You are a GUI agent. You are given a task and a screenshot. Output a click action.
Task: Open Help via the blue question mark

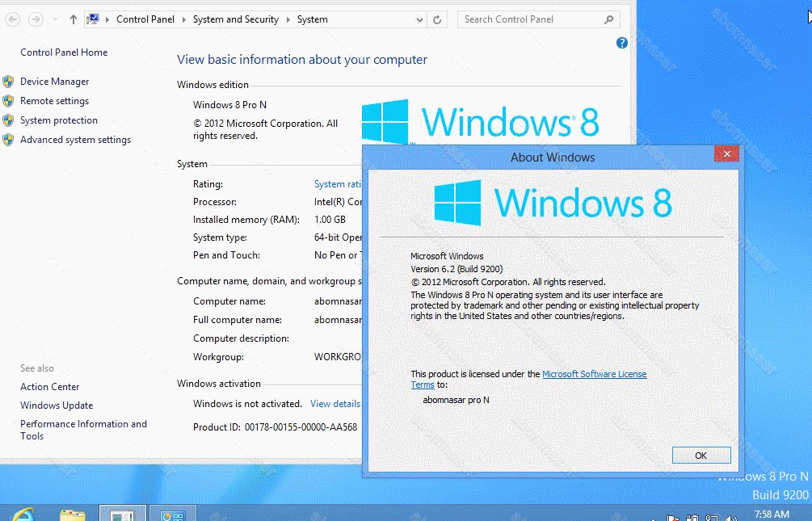pyautogui.click(x=622, y=43)
